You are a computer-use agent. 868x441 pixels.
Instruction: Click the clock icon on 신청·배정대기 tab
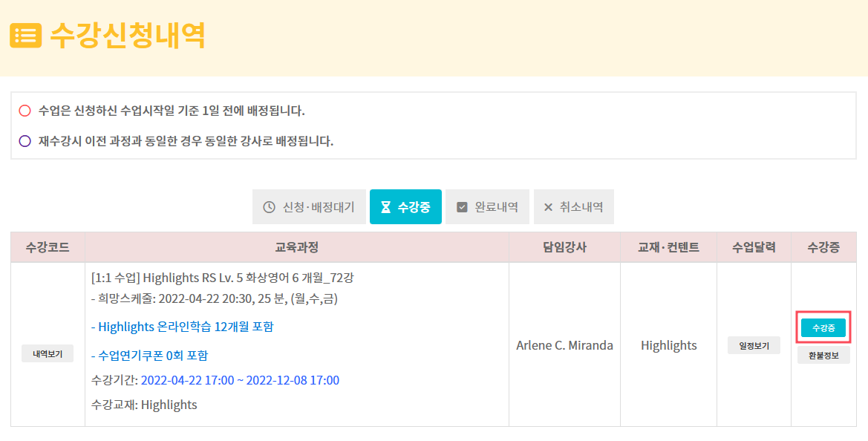point(269,207)
